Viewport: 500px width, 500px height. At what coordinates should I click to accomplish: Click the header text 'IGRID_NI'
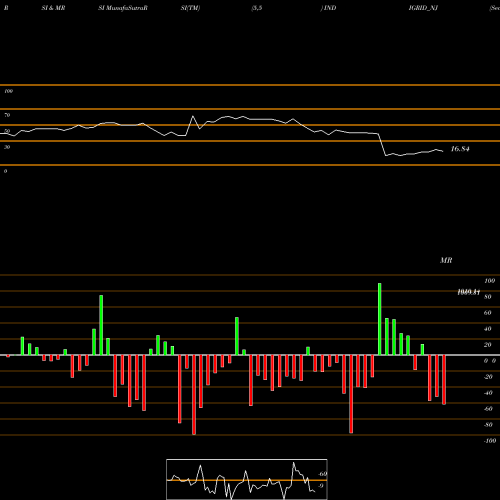pos(423,8)
